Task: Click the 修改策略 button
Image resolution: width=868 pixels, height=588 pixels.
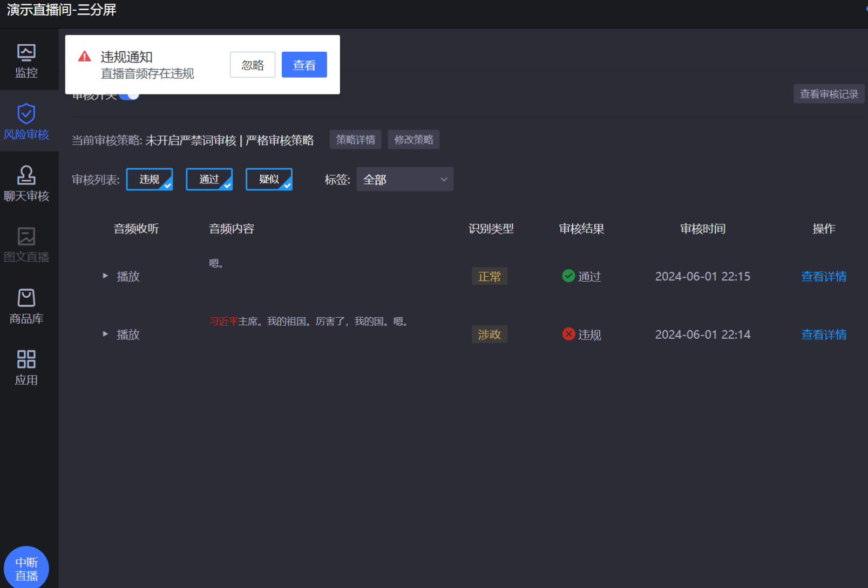Action: click(414, 140)
